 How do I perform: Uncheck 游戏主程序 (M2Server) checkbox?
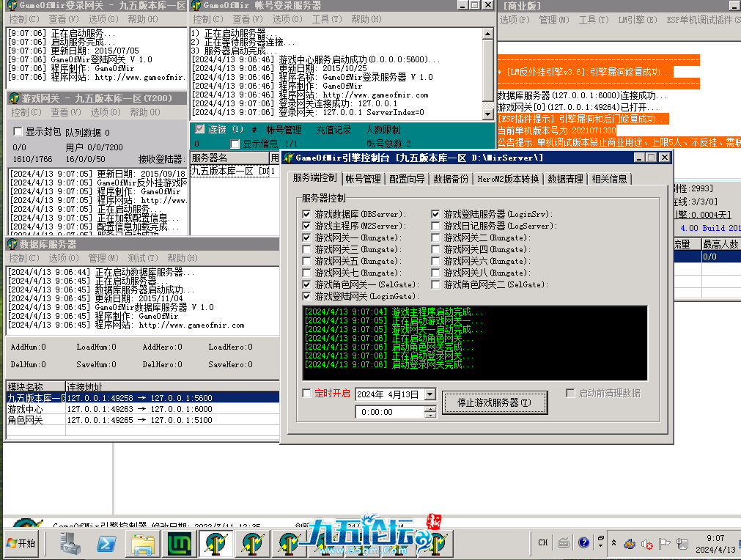(x=306, y=226)
